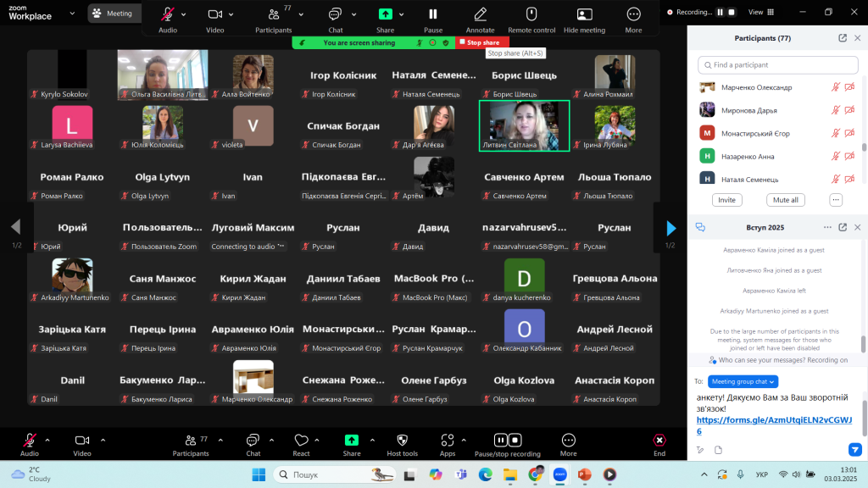
Task: Click the Hide meeting icon
Action: tap(585, 14)
